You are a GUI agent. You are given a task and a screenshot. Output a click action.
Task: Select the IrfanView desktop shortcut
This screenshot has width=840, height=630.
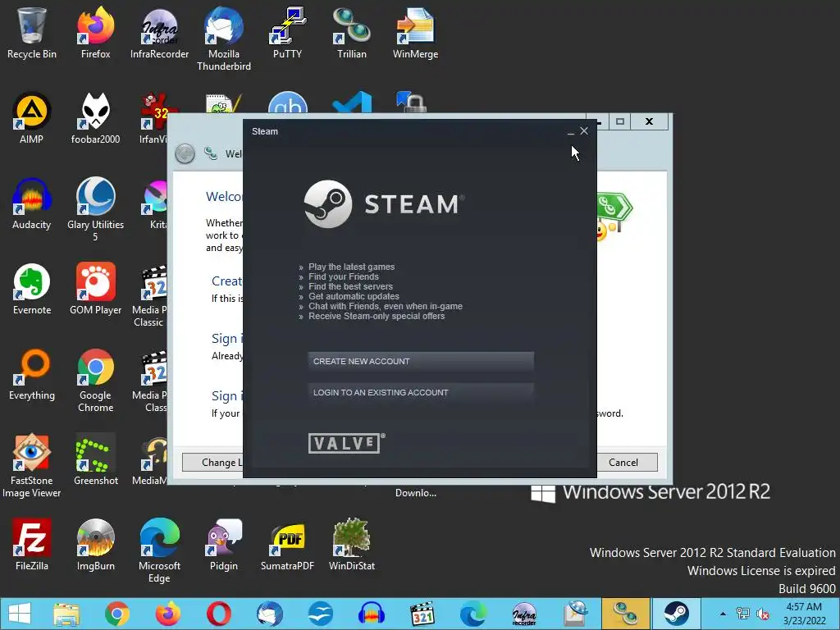point(153,118)
